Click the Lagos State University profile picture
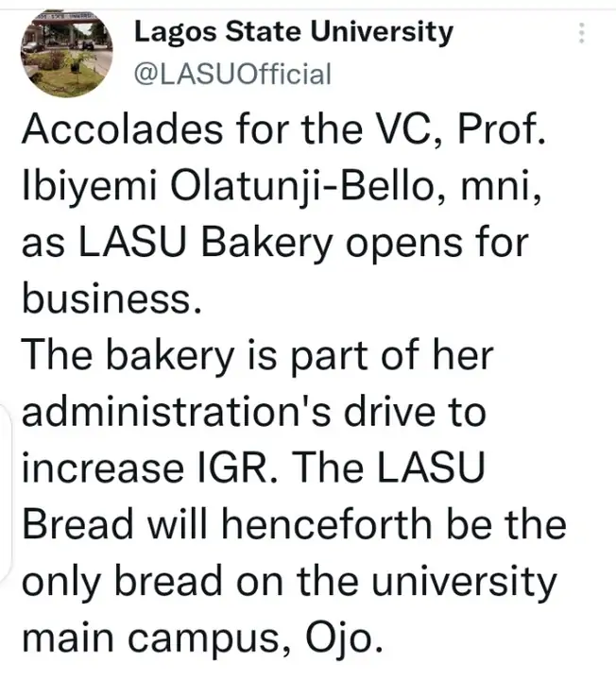 (x=61, y=57)
